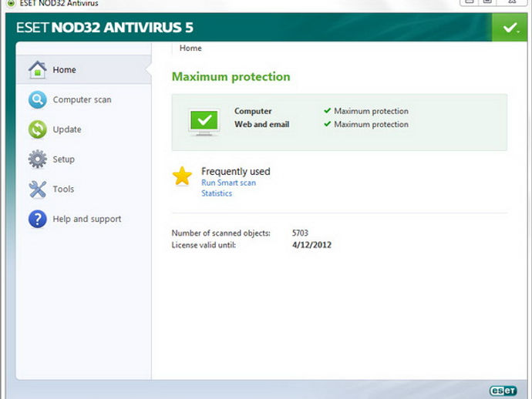The width and height of the screenshot is (532, 399).
Task: Click the Computer scan magnifier icon
Action: click(37, 99)
